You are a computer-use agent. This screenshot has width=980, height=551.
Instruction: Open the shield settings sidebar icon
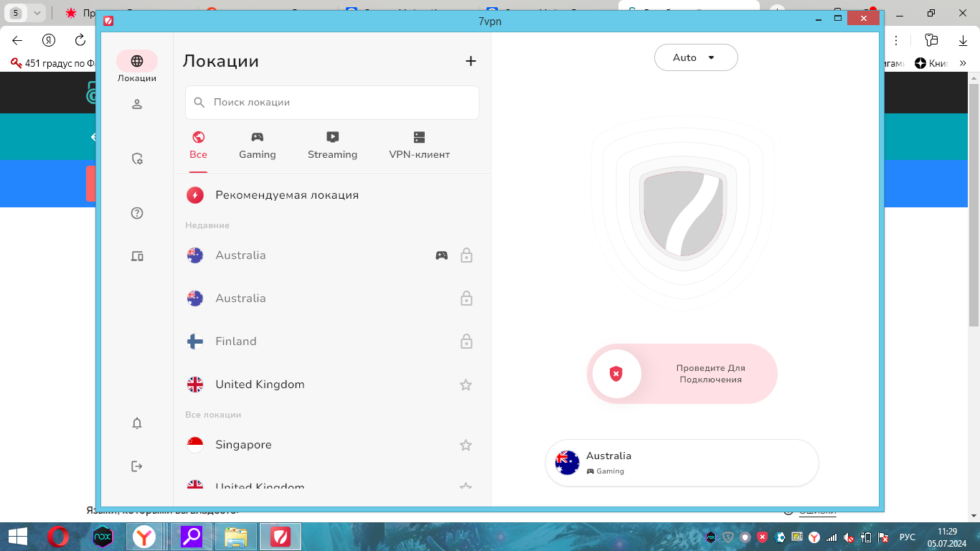pos(137,159)
